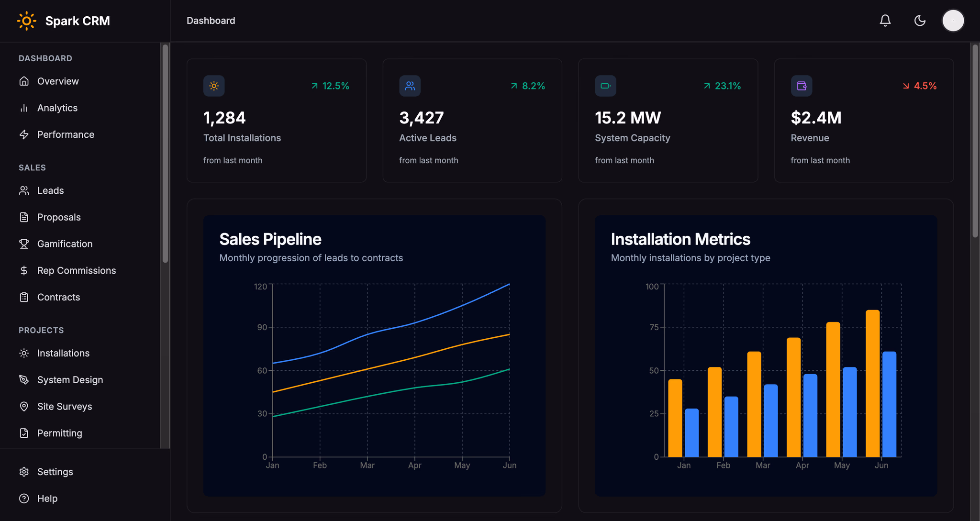
Task: Click the sidebar scrollbar thumb
Action: coord(166,153)
